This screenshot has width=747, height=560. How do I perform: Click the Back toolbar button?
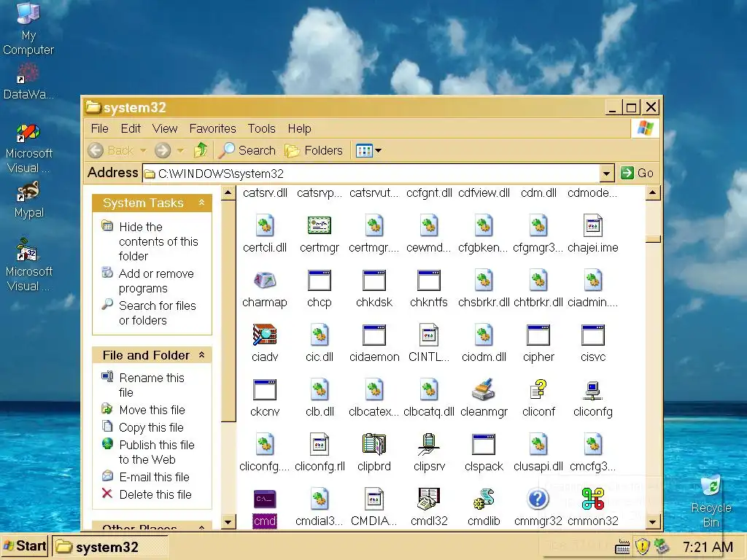[112, 150]
